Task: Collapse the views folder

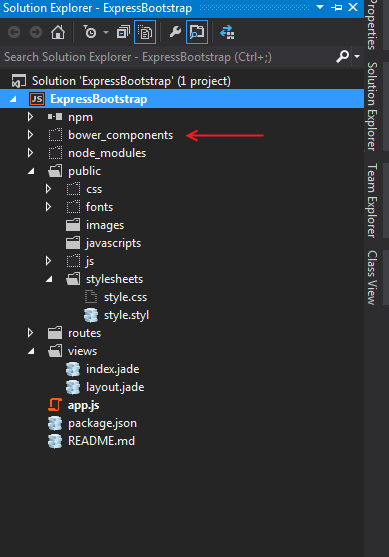Action: (x=31, y=351)
